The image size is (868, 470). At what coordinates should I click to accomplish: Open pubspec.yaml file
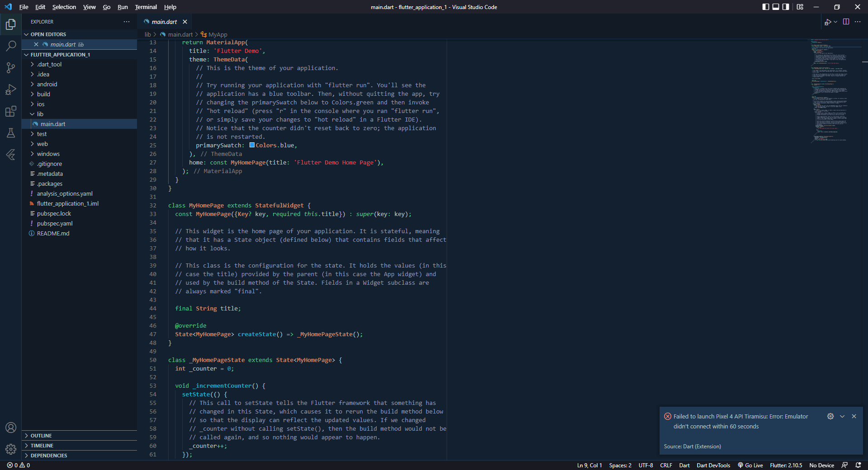tap(79, 223)
